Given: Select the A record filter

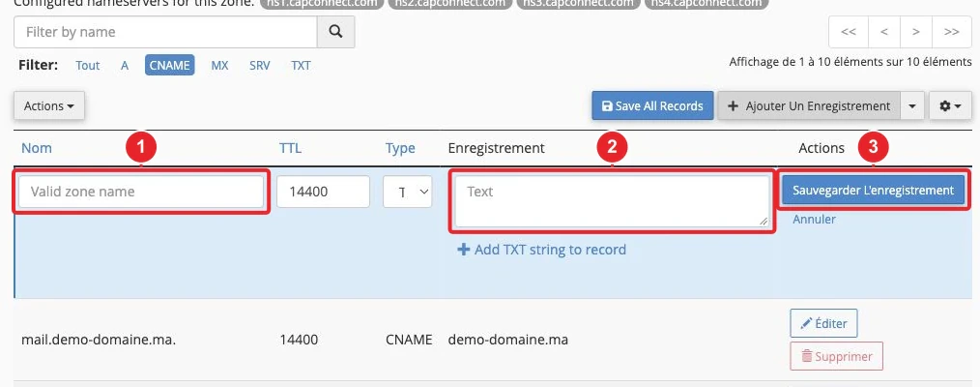Looking at the screenshot, I should click(x=125, y=65).
